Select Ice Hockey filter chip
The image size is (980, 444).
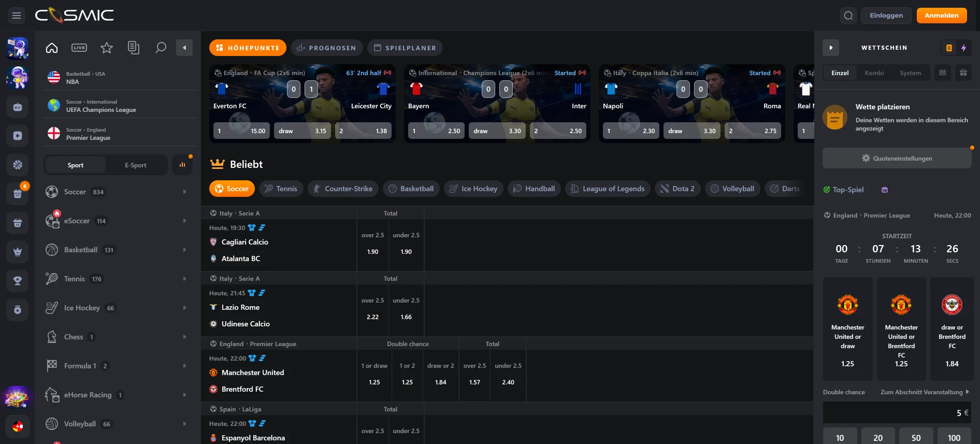tap(474, 189)
